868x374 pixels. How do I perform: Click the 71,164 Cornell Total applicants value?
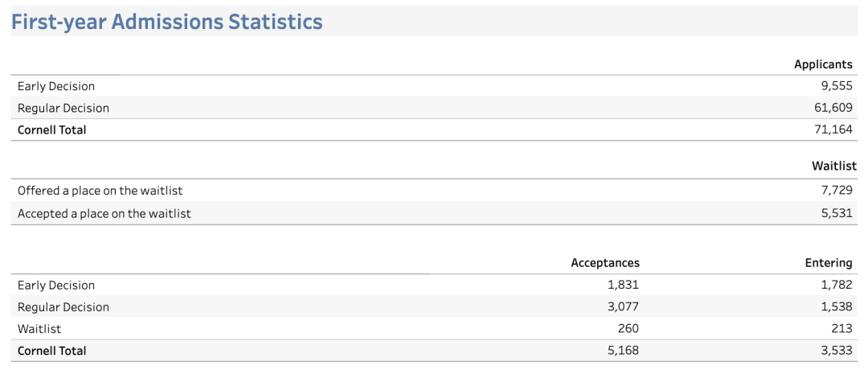pyautogui.click(x=833, y=129)
